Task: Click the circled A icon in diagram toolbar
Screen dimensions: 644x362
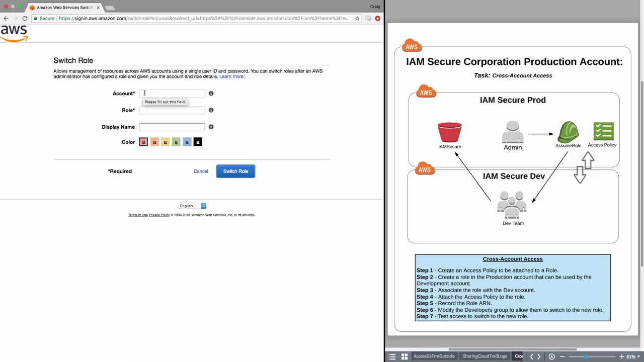Action: point(551,356)
